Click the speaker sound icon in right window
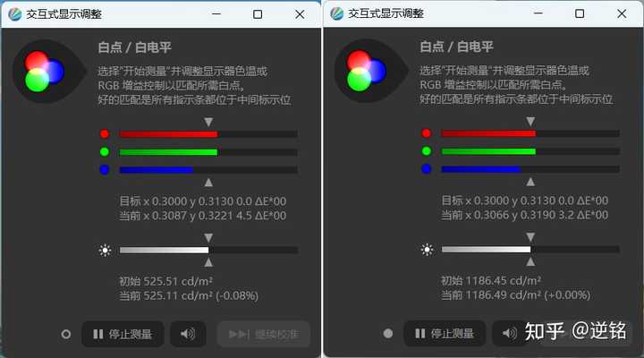 click(509, 333)
